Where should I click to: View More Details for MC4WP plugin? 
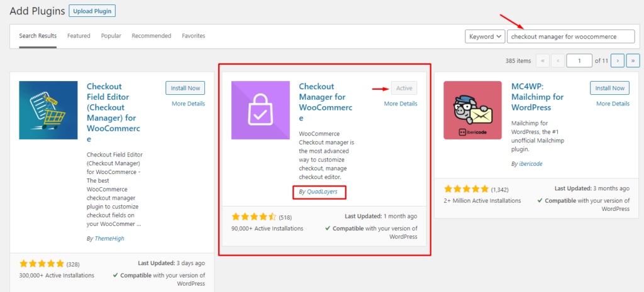[613, 104]
